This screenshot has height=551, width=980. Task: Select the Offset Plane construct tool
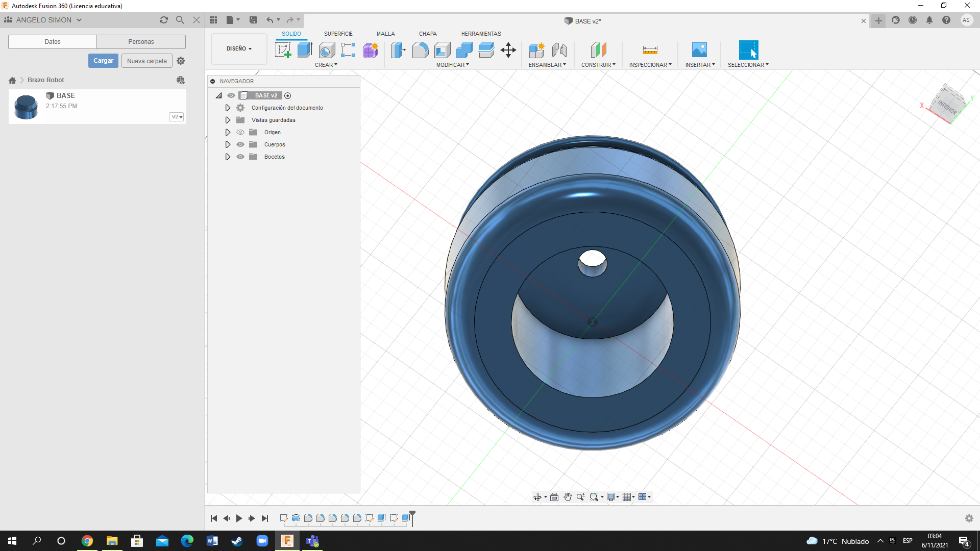599,50
